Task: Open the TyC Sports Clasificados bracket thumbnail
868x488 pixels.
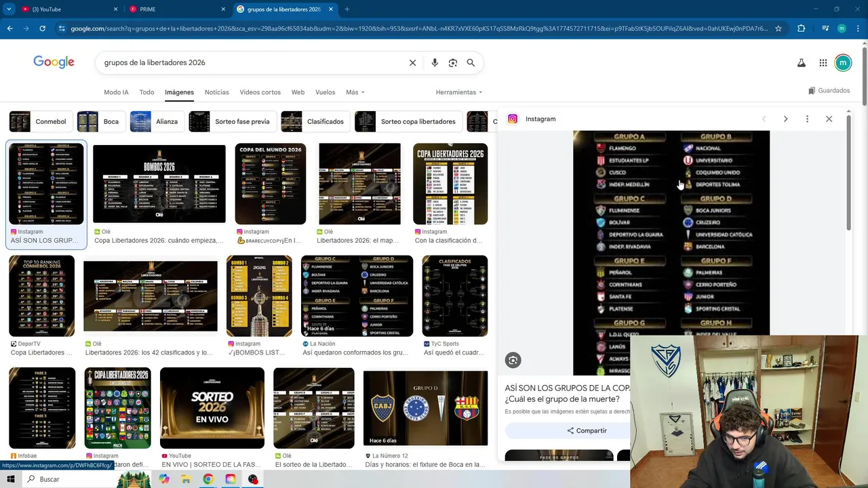Action: (454, 296)
